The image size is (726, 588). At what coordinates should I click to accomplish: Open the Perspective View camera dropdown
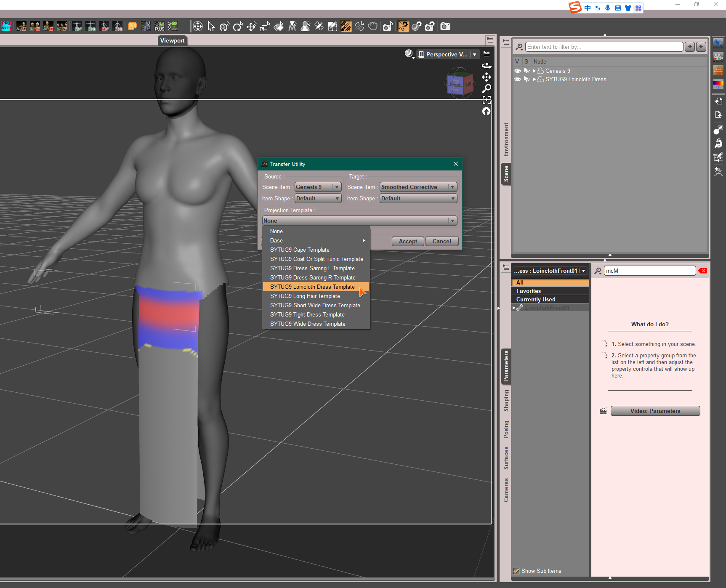[474, 54]
